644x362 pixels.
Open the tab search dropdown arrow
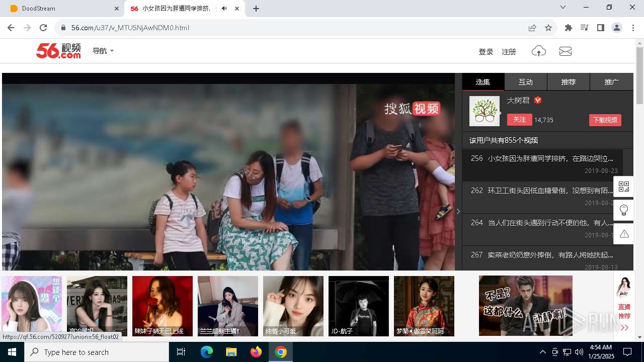pos(563,7)
